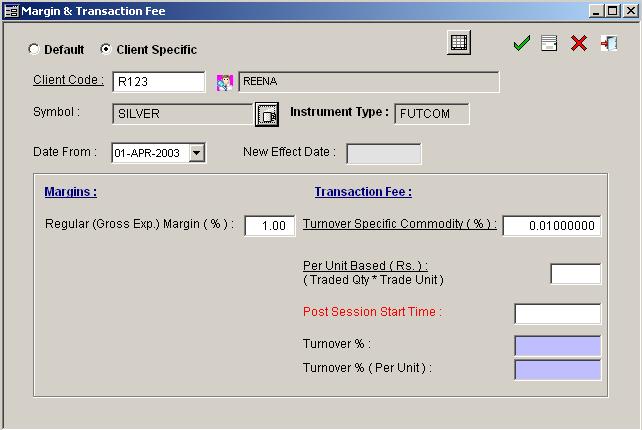This screenshot has height=430, width=642.
Task: Click Turnover % (Per Unit) field
Action: (557, 370)
